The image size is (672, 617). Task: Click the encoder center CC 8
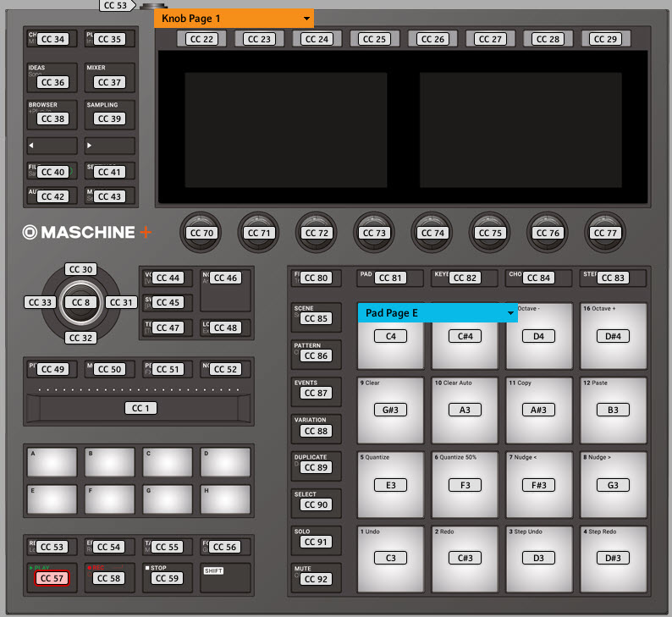(x=80, y=302)
